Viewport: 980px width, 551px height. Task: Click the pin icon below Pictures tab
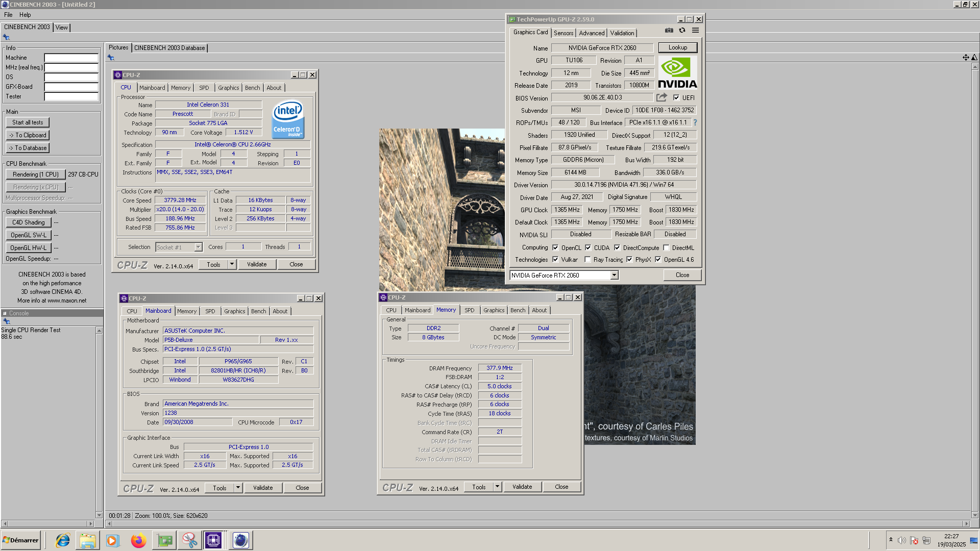pyautogui.click(x=111, y=58)
